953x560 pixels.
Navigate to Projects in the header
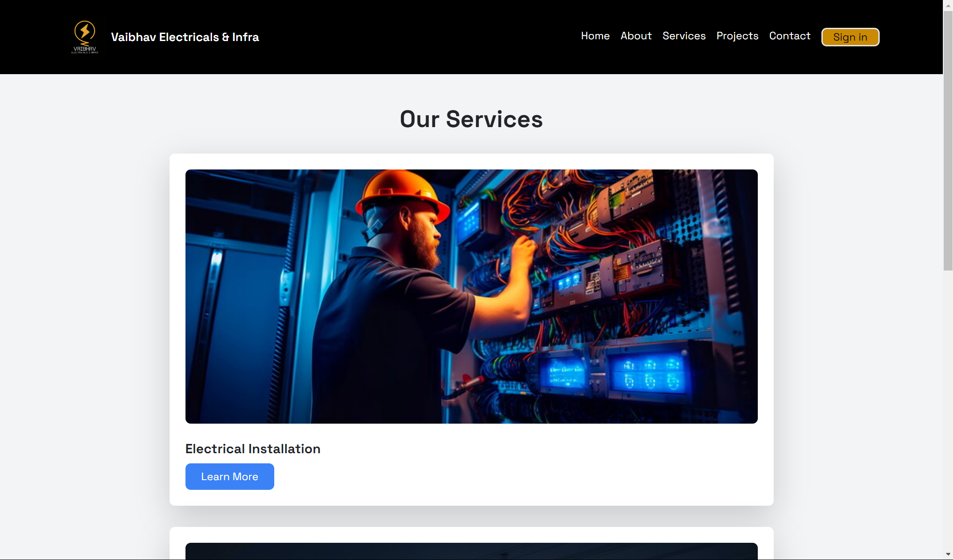(737, 36)
